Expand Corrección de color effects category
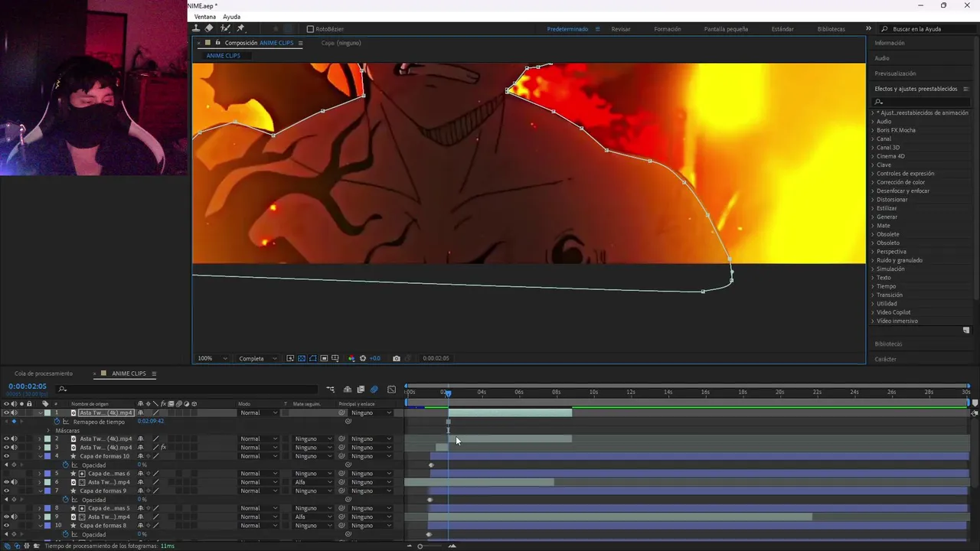980x551 pixels. tap(872, 182)
